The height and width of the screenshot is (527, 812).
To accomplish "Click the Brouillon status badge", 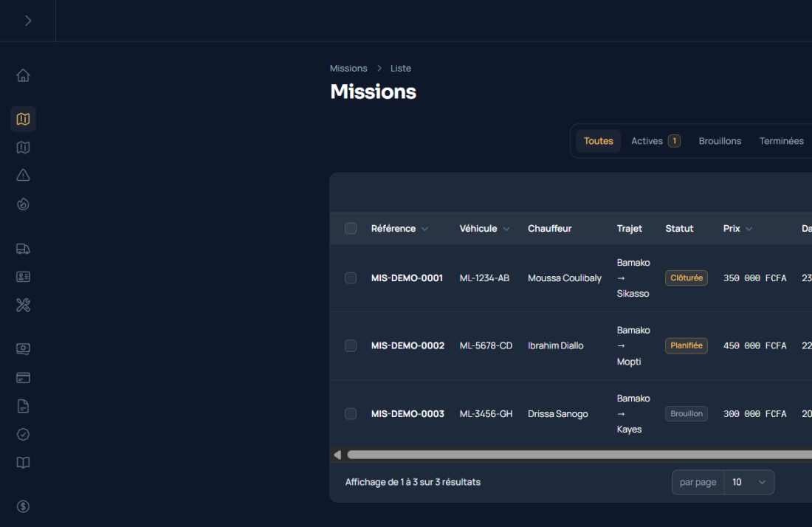I will [x=687, y=413].
